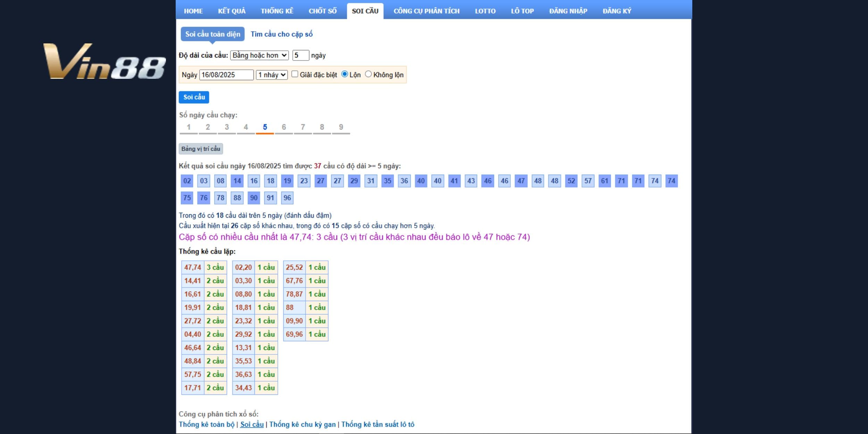The height and width of the screenshot is (434, 868).
Task: Click the days length input field
Action: click(301, 55)
